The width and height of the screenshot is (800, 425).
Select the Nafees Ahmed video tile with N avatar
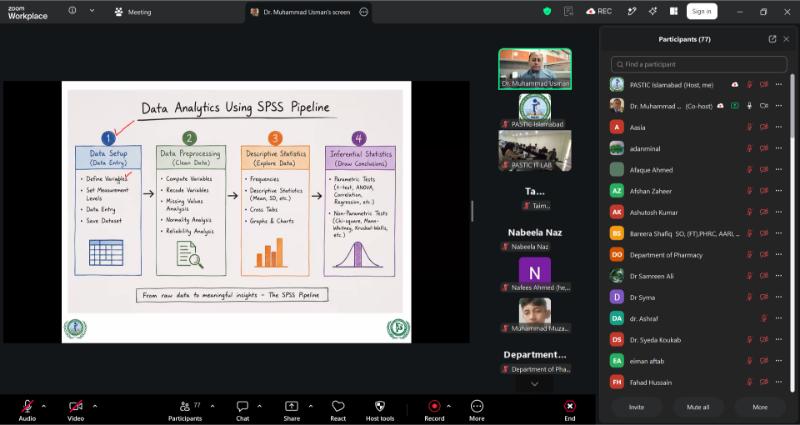(x=535, y=274)
